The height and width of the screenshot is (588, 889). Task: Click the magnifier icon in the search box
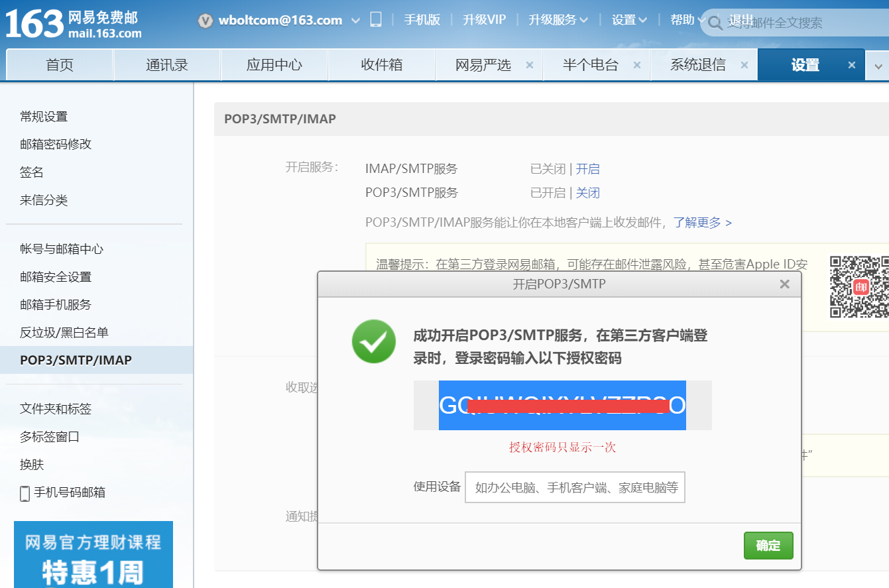pyautogui.click(x=715, y=23)
